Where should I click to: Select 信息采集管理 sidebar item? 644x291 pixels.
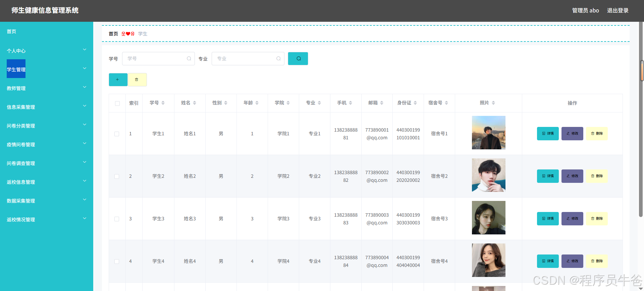point(21,107)
